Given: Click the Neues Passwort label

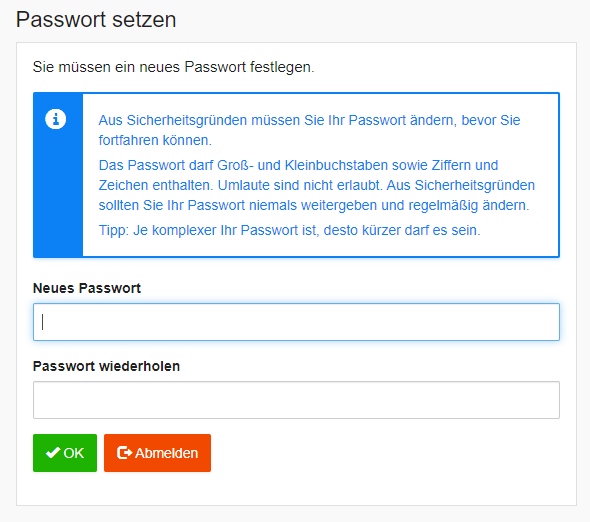Looking at the screenshot, I should [x=87, y=288].
